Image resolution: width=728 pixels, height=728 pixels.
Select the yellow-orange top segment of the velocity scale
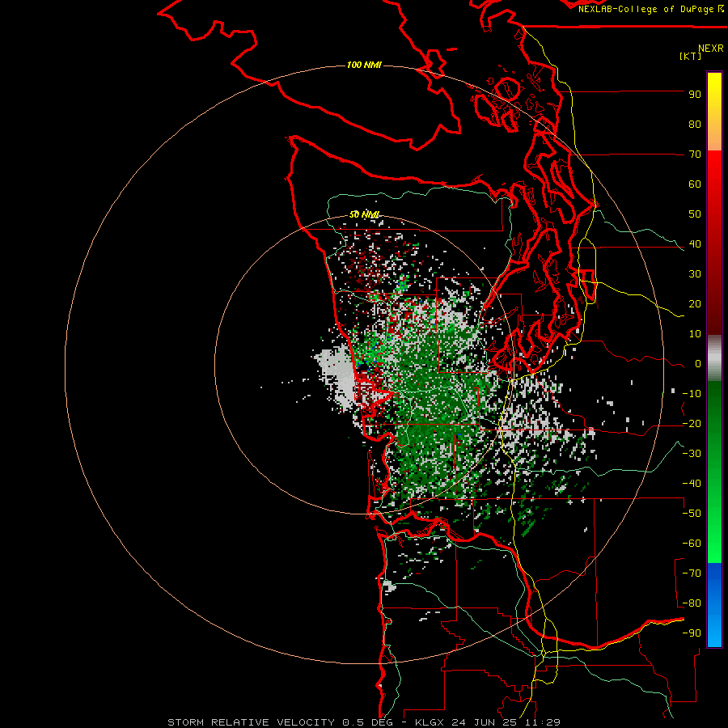point(714,112)
